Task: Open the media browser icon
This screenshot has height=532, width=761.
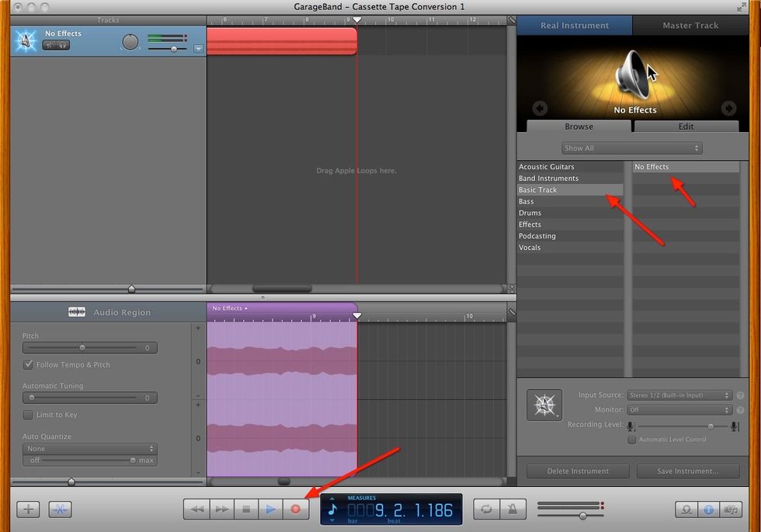Action: [731, 511]
